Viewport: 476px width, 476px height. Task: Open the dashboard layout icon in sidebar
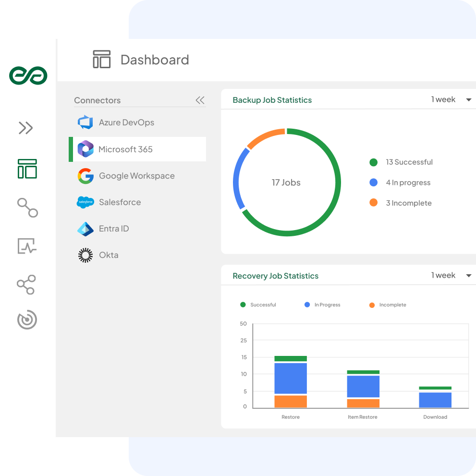pyautogui.click(x=27, y=169)
